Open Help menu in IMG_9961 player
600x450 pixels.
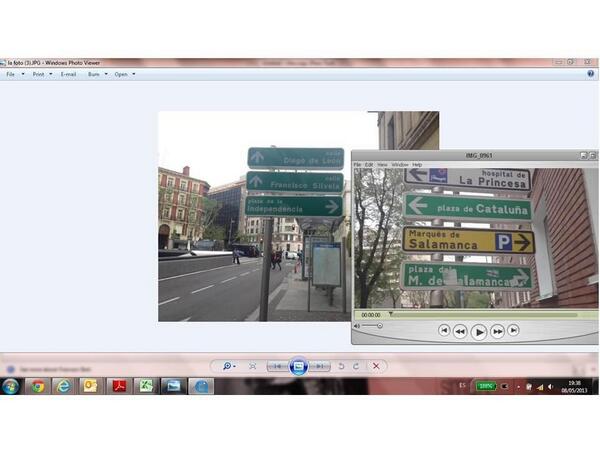coord(417,165)
